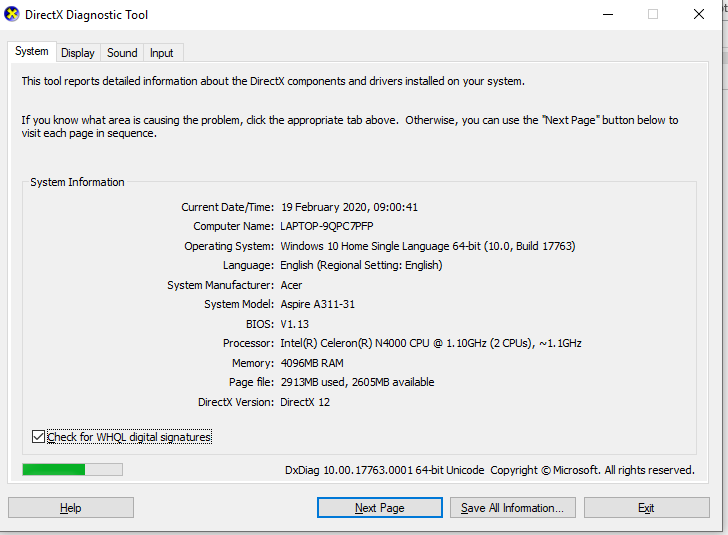Click the System Model label

click(239, 304)
